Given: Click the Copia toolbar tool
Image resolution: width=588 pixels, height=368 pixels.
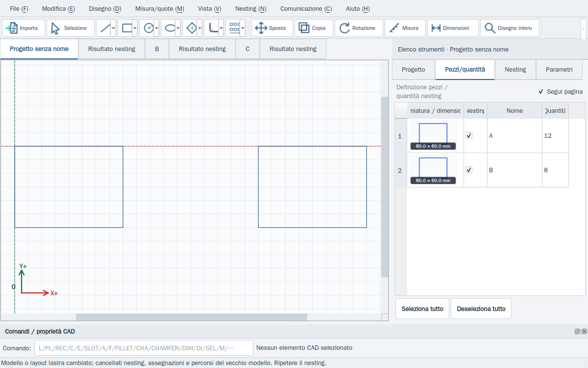Looking at the screenshot, I should pyautogui.click(x=314, y=28).
